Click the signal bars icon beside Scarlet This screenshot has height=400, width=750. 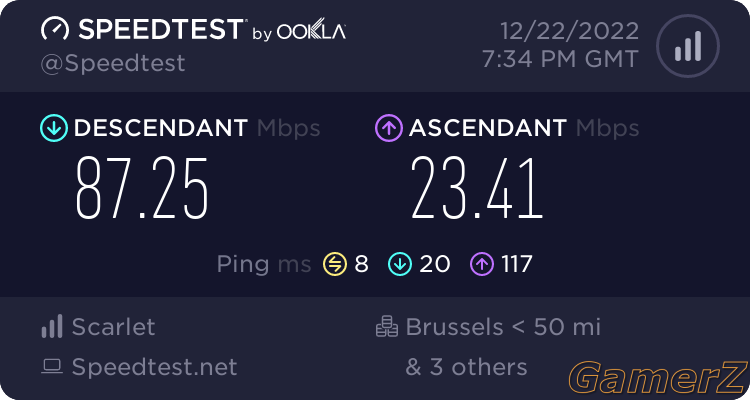(x=52, y=326)
